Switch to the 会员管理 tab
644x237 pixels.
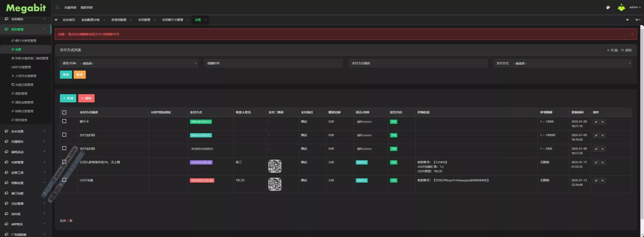click(x=144, y=20)
